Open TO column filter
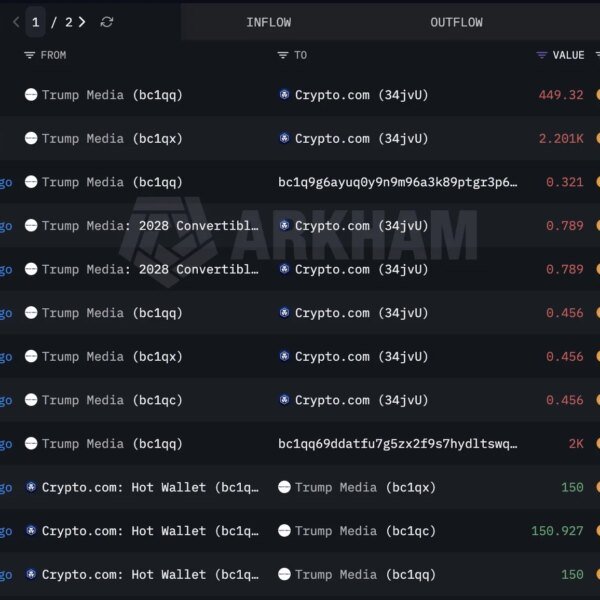Screen dimensions: 600x600 click(283, 55)
